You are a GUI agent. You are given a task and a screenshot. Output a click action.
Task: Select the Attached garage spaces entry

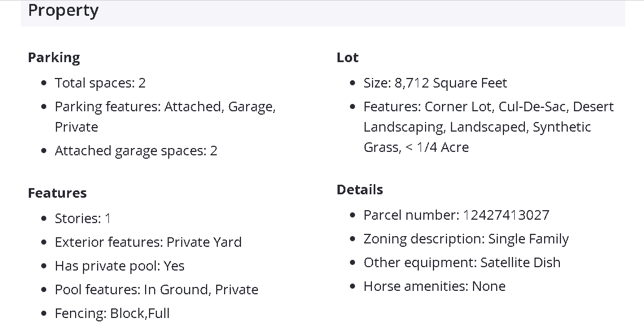coord(135,151)
